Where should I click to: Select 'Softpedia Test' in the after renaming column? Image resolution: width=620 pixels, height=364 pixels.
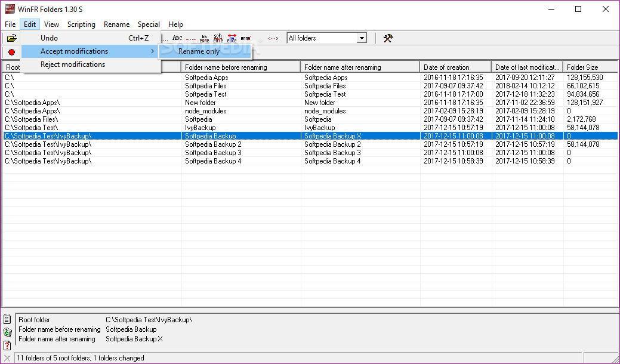325,94
